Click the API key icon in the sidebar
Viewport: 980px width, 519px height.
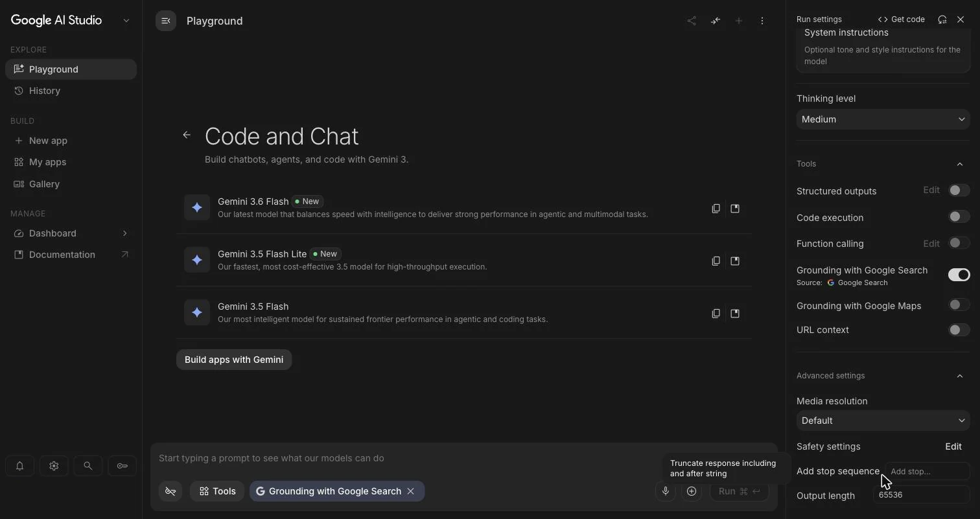click(x=122, y=466)
